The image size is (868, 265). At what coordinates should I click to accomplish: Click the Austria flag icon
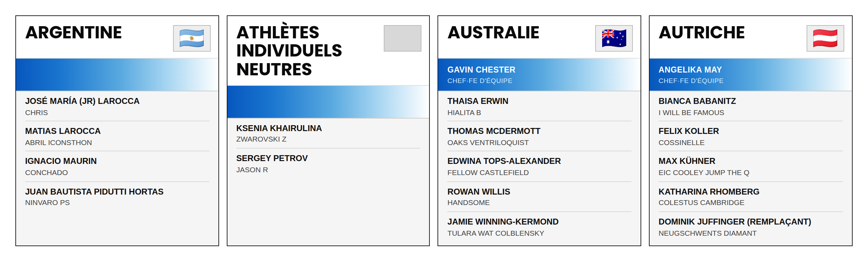tap(825, 38)
